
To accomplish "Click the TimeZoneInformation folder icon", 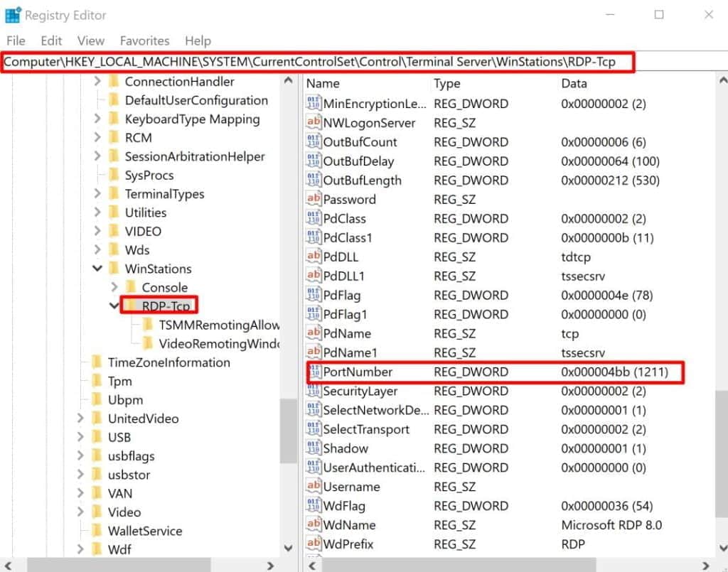I will [x=97, y=362].
